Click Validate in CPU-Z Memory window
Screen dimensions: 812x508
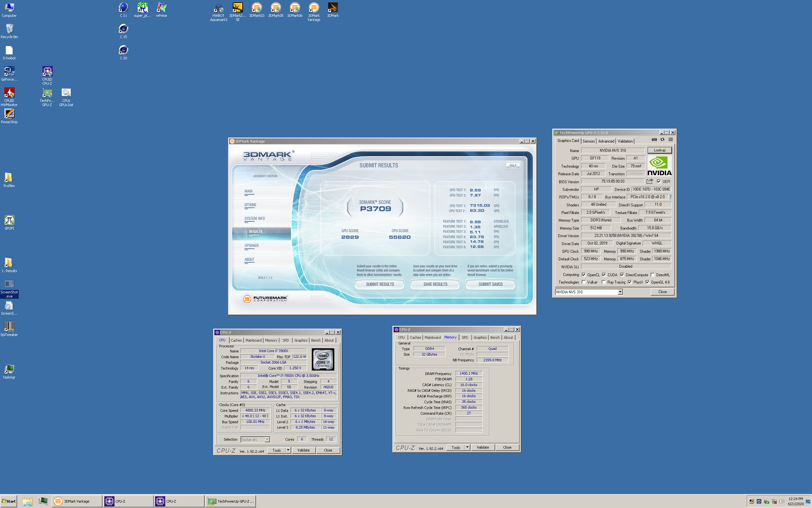tap(482, 448)
